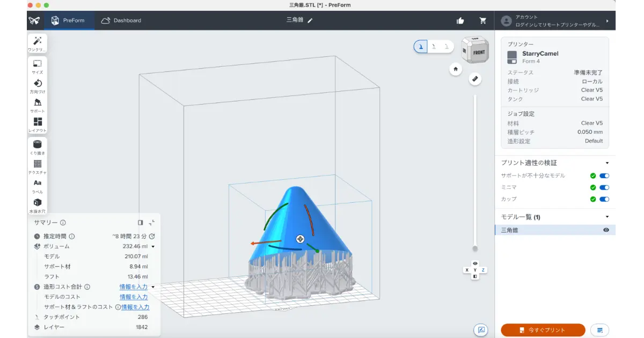Dock the summary panel to the side
The width and height of the screenshot is (644, 338).
(x=140, y=222)
